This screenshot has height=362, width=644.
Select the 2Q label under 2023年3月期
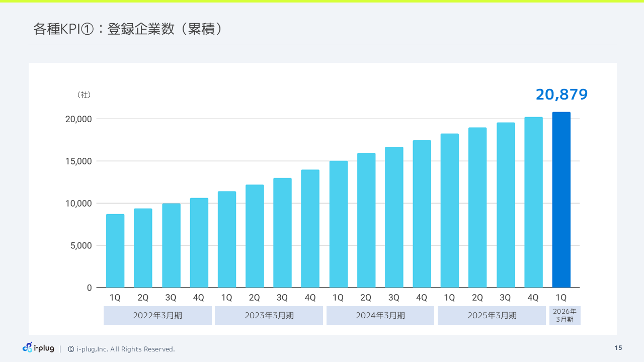coord(255,297)
